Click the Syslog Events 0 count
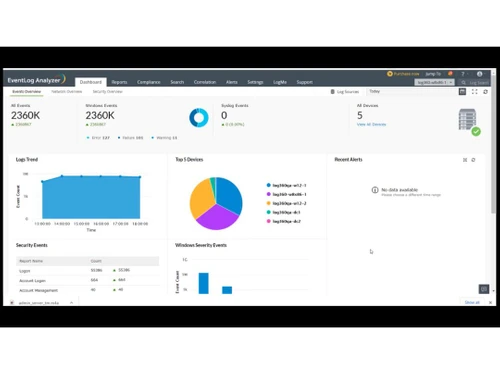Viewport: 500px width, 375px height. click(224, 115)
